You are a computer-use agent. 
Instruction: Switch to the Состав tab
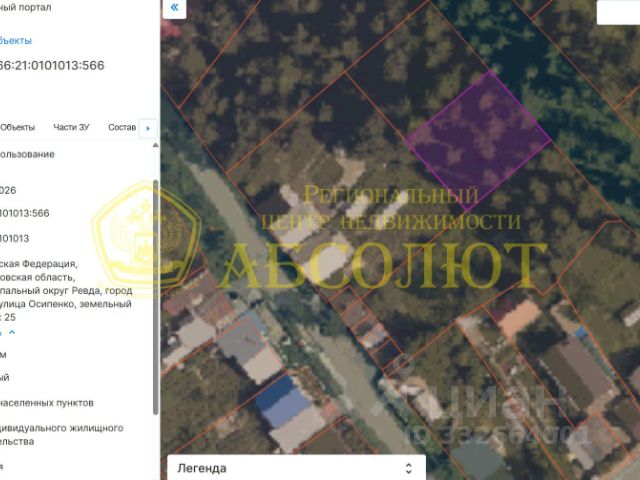[122, 127]
